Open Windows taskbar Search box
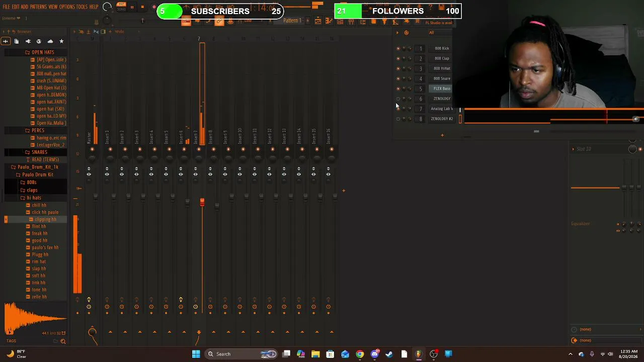Screen dimensions: 644x362 coord(242,354)
